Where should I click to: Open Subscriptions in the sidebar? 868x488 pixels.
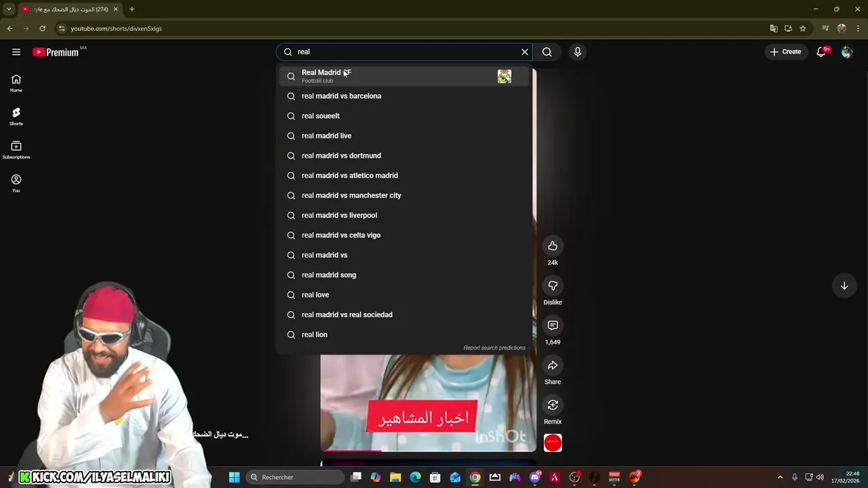point(16,150)
